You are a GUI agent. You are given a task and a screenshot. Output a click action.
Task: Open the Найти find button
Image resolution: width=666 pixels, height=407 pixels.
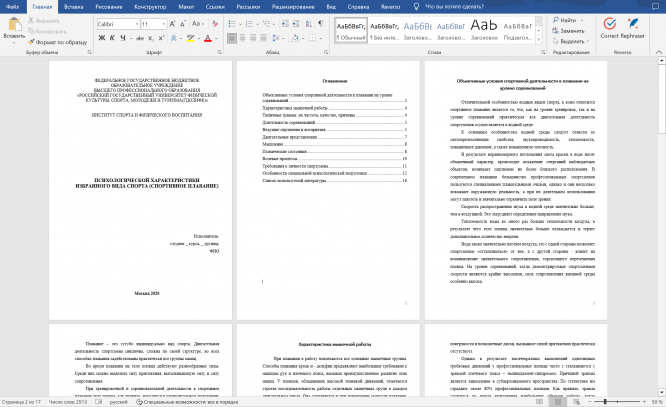(568, 20)
